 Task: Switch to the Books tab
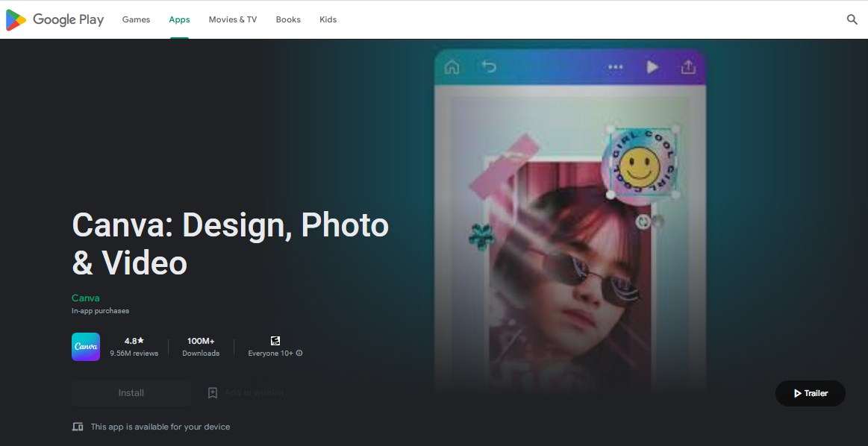tap(288, 19)
